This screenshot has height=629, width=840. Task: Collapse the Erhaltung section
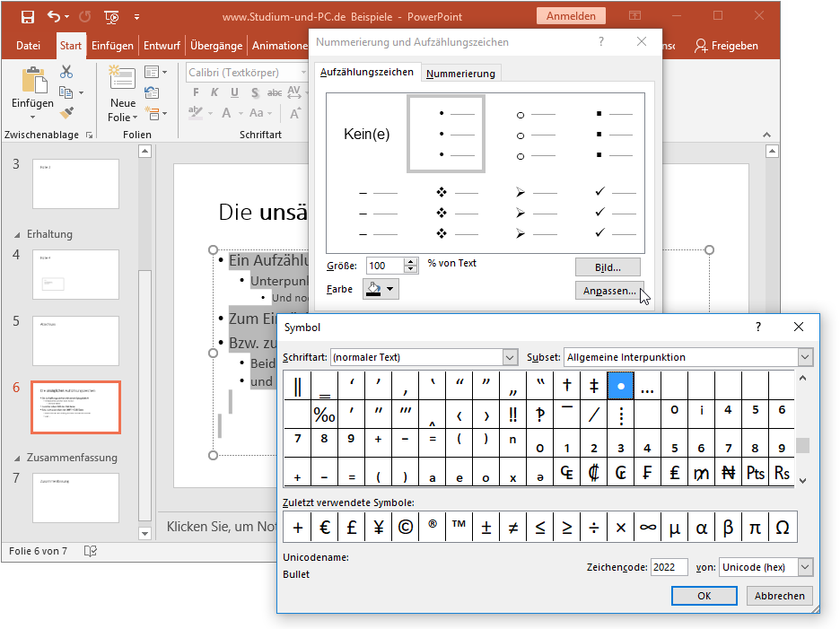[x=17, y=235]
